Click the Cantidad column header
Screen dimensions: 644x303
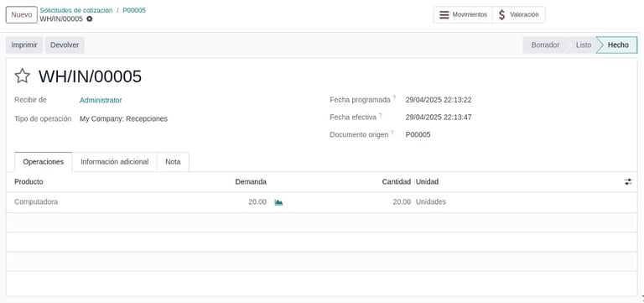tap(397, 182)
